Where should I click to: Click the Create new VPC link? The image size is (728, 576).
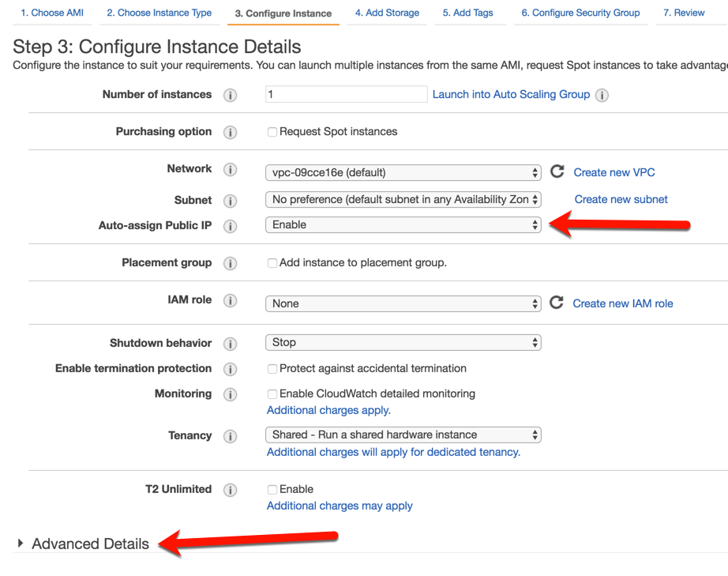614,172
